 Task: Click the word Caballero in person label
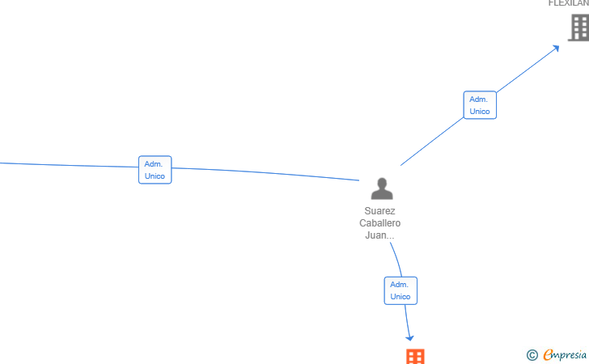(x=379, y=223)
